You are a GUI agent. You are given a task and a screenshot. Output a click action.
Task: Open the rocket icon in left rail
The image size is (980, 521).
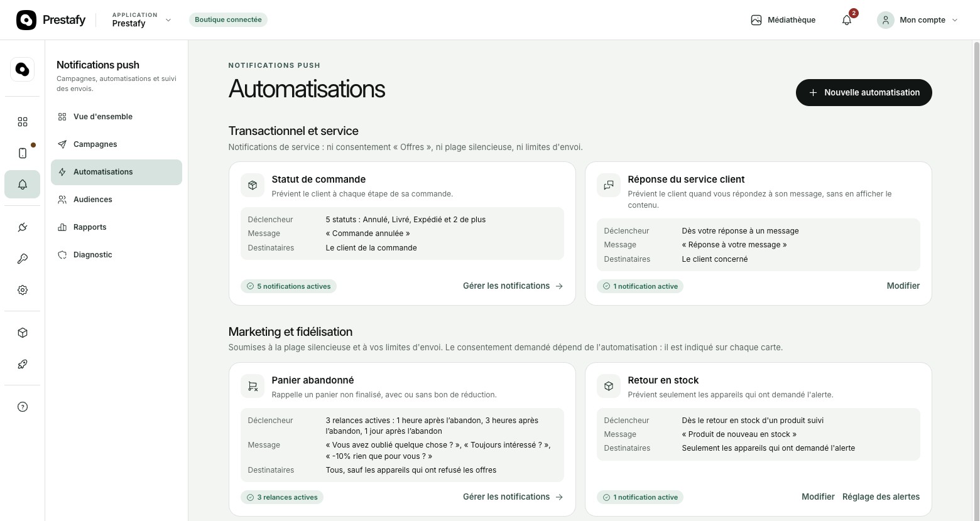(x=23, y=364)
